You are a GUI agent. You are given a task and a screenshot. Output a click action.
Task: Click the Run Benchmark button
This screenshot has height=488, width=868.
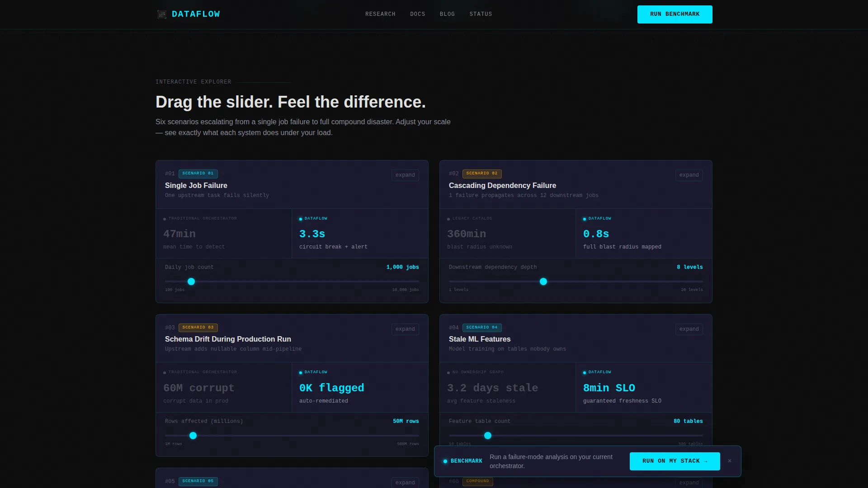tap(675, 14)
